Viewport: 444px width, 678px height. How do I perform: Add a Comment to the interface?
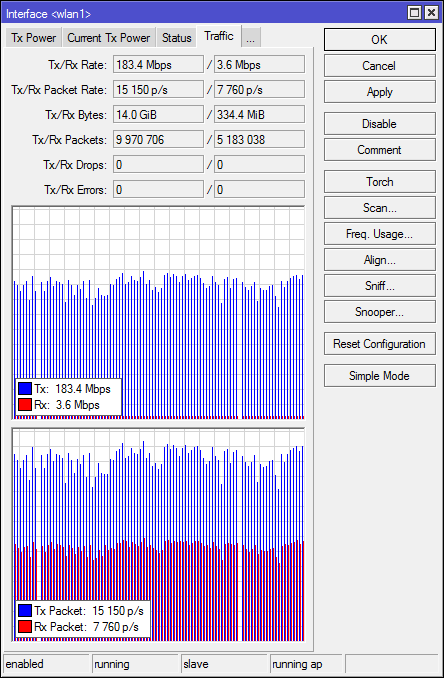(380, 150)
